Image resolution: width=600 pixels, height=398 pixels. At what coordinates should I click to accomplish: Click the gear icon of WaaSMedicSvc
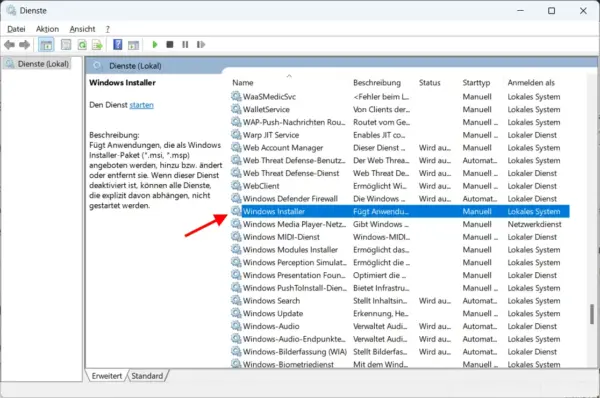coord(236,96)
